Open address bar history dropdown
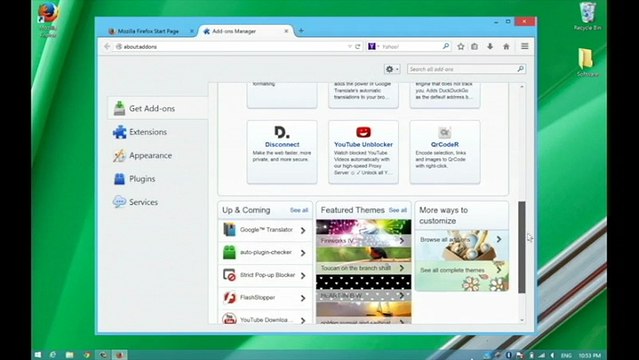Image resolution: width=639 pixels, height=360 pixels. pyautogui.click(x=350, y=46)
